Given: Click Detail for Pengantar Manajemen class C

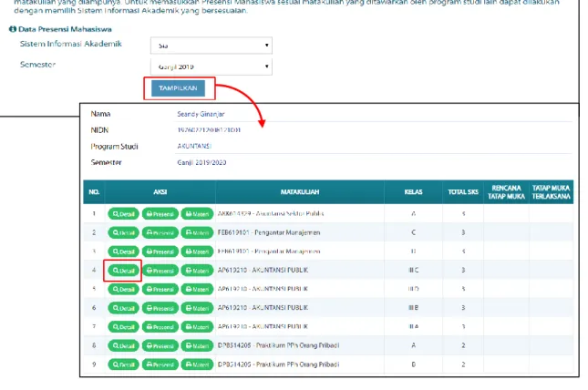Looking at the screenshot, I should [x=123, y=232].
